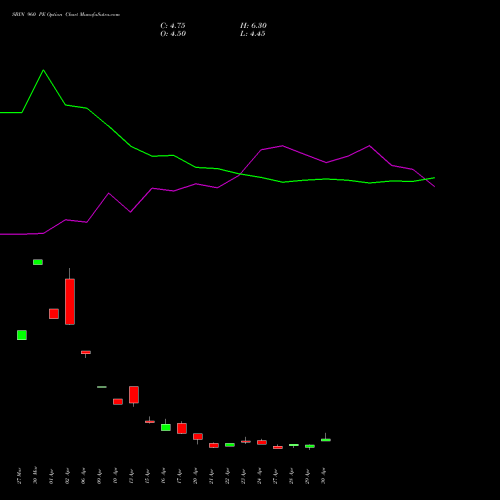This screenshot has height=500, width=500.
Task: Select the 30 Mar date label
Action: click(x=35, y=476)
